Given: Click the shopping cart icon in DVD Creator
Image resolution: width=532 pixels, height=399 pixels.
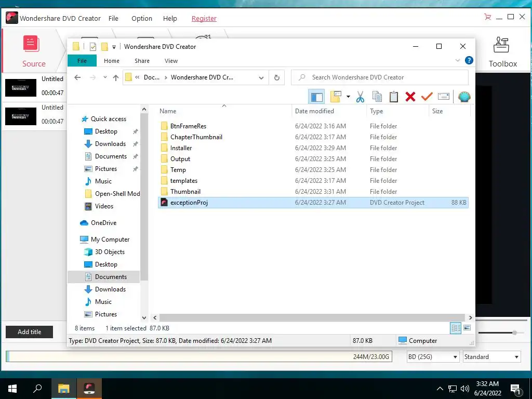Looking at the screenshot, I should click(x=487, y=17).
